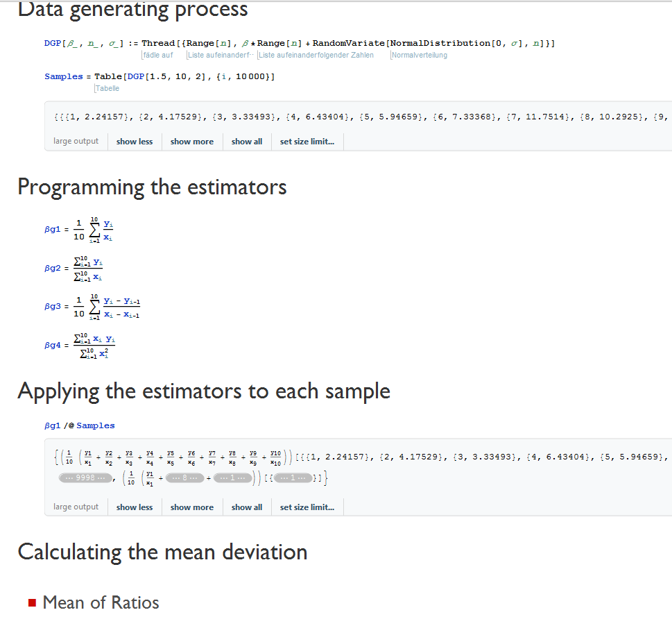Click 'show all' under βg1 output
The height and width of the screenshot is (626, 672).
(246, 507)
